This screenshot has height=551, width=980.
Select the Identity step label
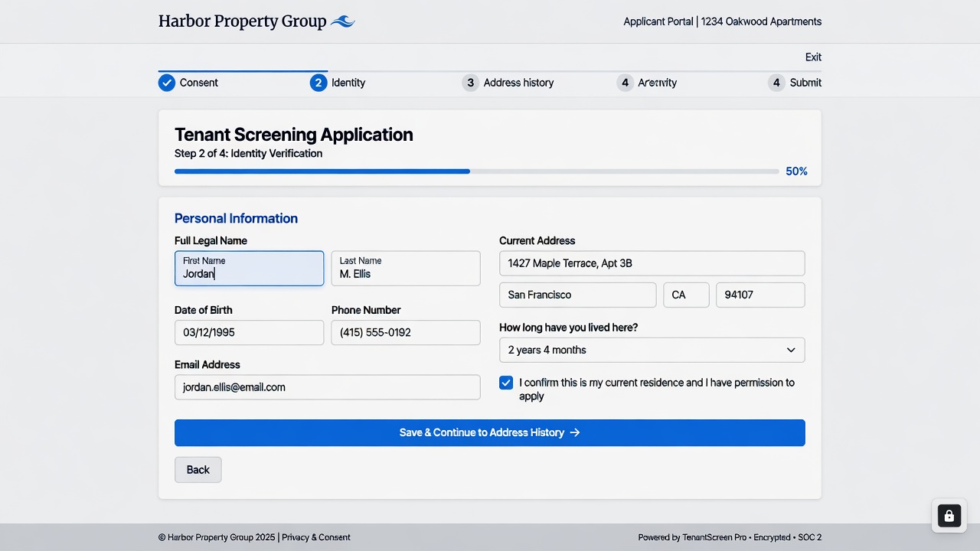(348, 83)
